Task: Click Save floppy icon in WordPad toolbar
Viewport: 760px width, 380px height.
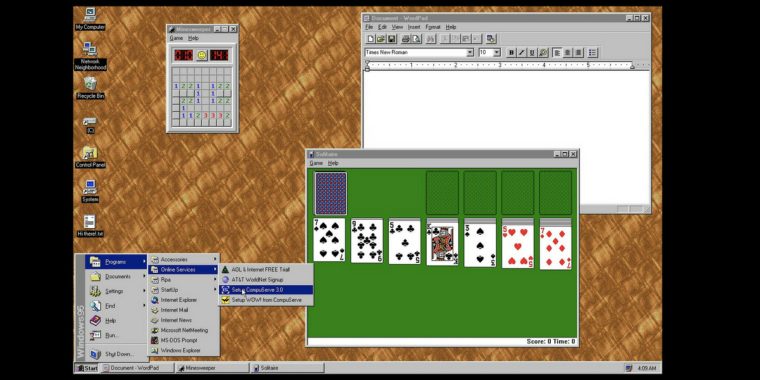Action: coord(391,39)
